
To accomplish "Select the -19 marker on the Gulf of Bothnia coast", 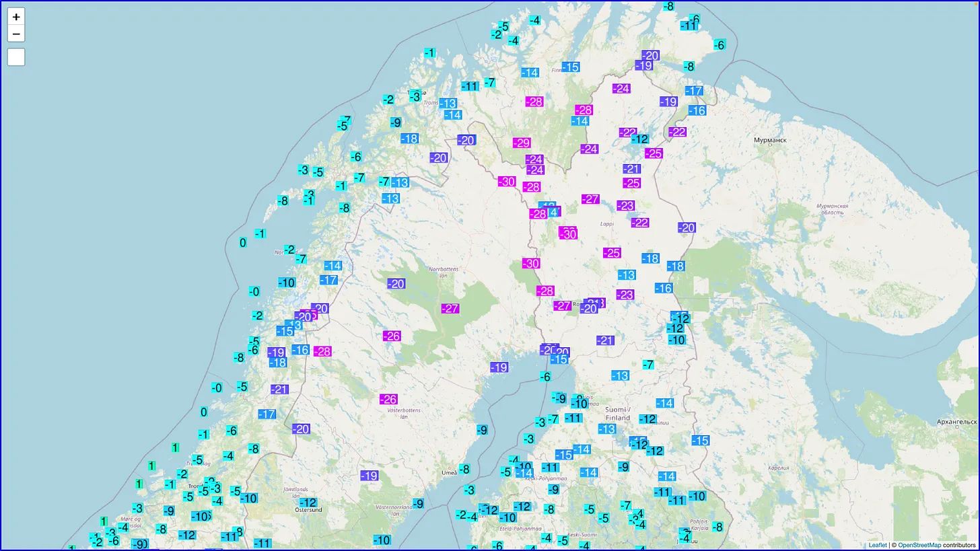I will click(499, 367).
